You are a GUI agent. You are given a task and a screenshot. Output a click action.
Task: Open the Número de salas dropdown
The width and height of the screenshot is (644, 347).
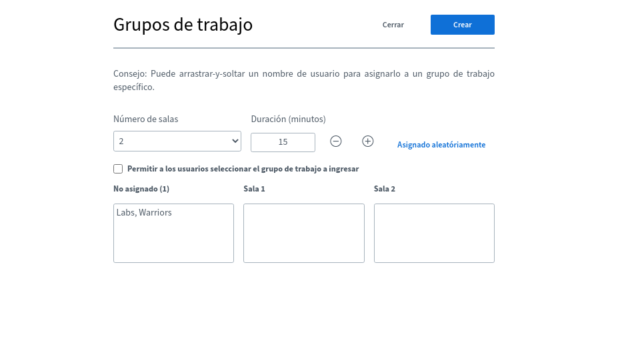[177, 141]
